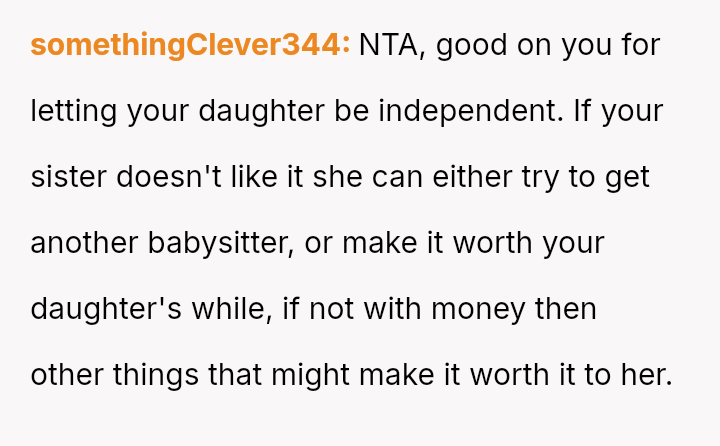Click the word "while" in the comment

(x=234, y=309)
